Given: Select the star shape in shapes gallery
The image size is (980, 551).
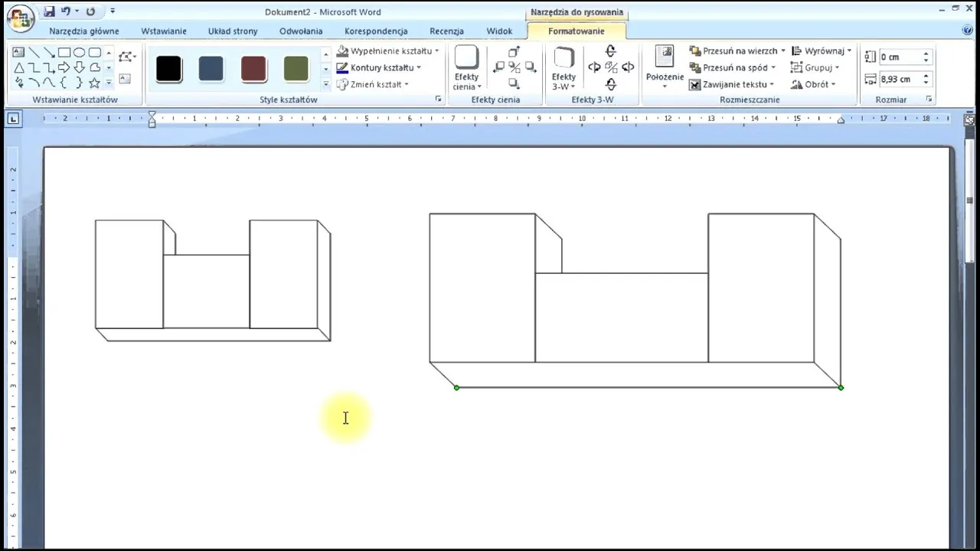Looking at the screenshot, I should (x=95, y=83).
